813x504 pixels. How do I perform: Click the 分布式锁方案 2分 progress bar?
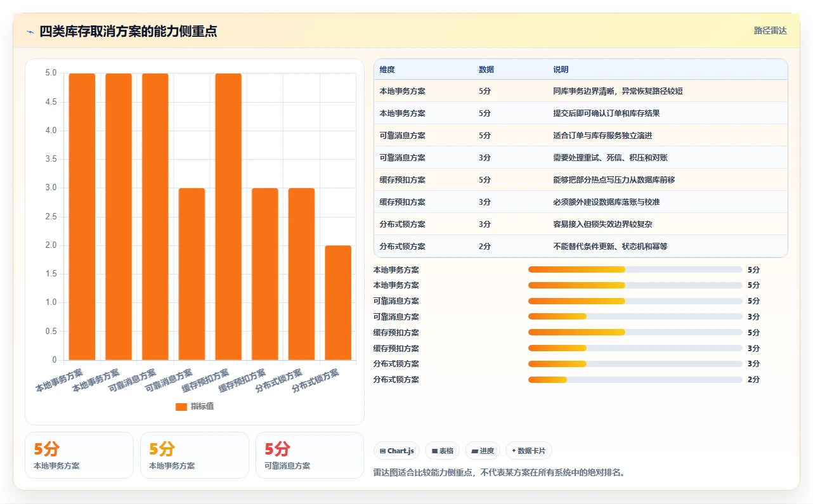point(635,380)
